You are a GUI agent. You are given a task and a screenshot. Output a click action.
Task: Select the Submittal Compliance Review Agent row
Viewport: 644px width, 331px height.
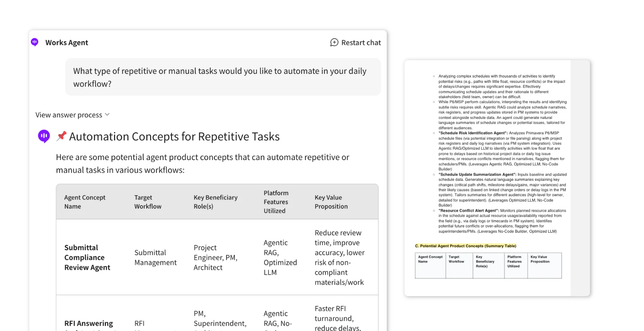(x=217, y=257)
